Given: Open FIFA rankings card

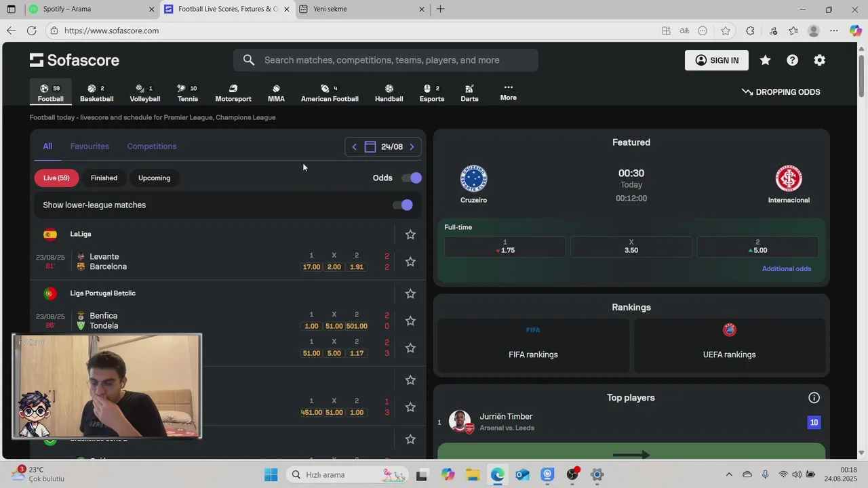Looking at the screenshot, I should click(x=533, y=346).
